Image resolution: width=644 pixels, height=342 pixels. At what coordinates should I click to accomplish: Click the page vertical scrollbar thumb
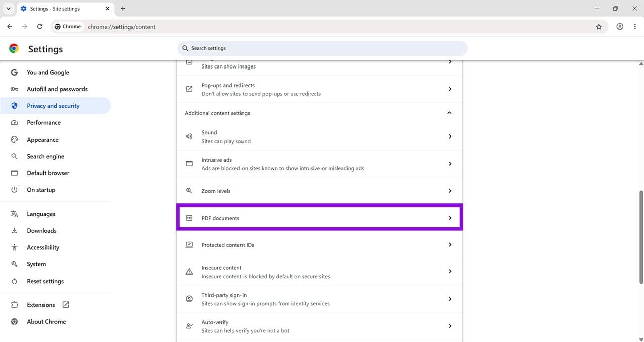pos(640,237)
